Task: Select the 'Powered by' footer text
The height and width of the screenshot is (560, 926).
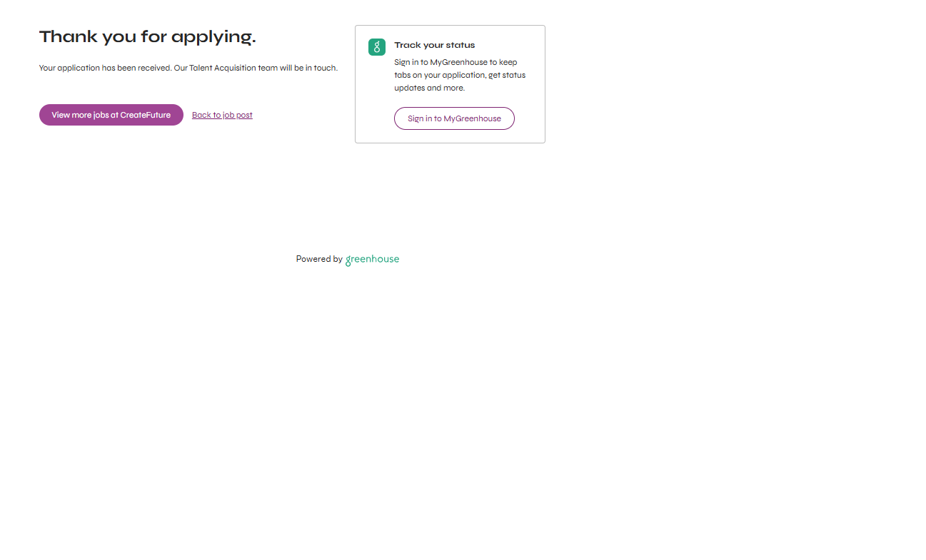Action: pos(319,259)
